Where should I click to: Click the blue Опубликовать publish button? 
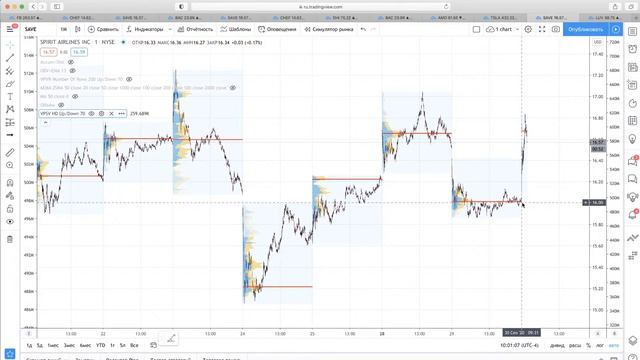click(585, 29)
